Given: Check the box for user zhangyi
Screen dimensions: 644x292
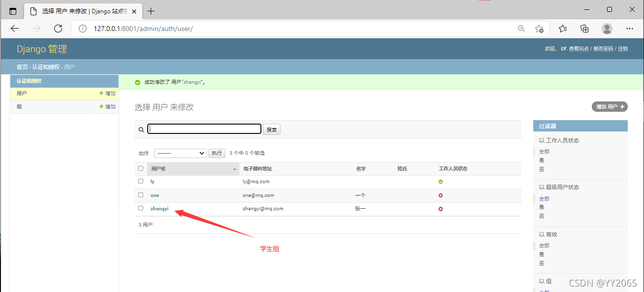Looking at the screenshot, I should 141,208.
